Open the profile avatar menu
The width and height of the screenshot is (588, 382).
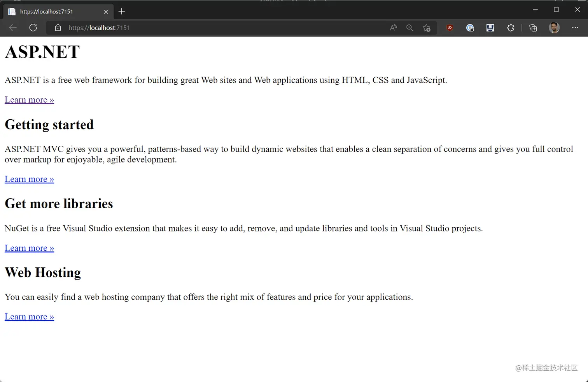[554, 28]
